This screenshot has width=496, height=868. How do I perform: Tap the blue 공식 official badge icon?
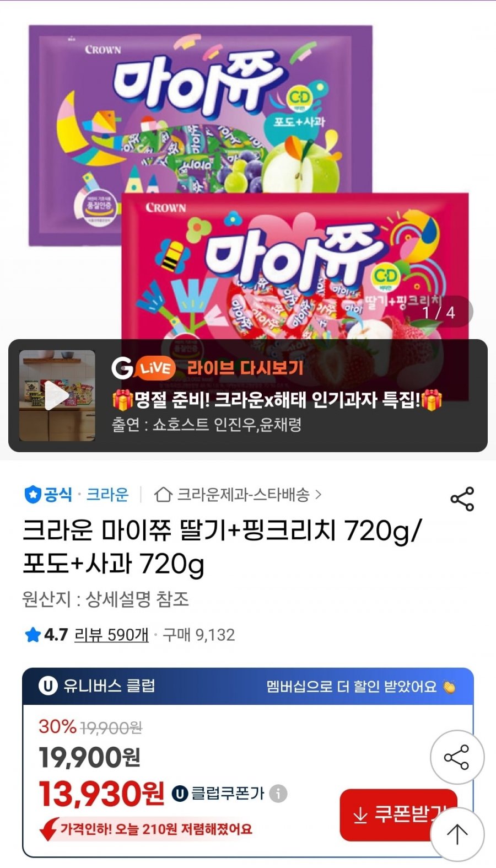33,494
